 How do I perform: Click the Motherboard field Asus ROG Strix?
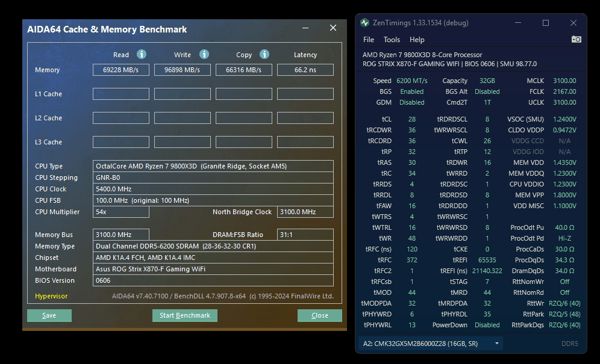[213, 269]
